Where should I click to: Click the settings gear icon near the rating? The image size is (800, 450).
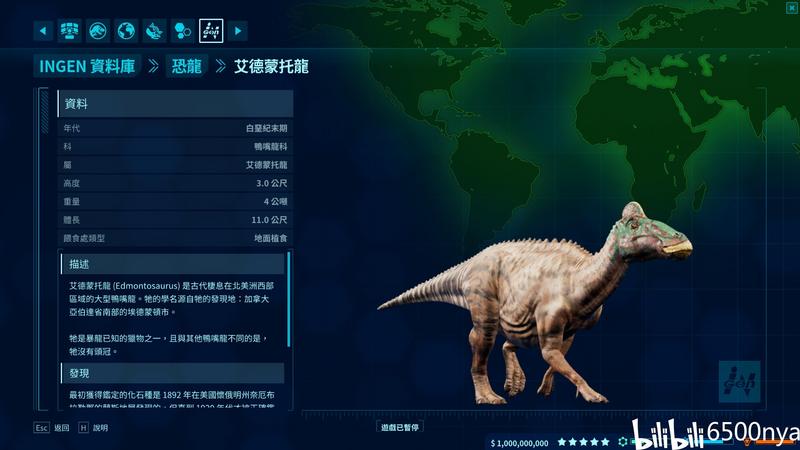coord(622,442)
